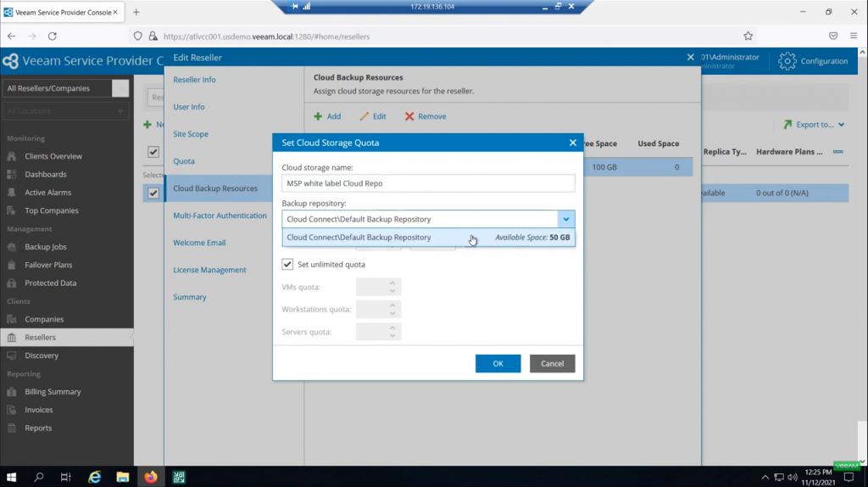The width and height of the screenshot is (868, 487).
Task: Select Cloud Connect\Default Backup Repository option
Action: click(x=428, y=237)
